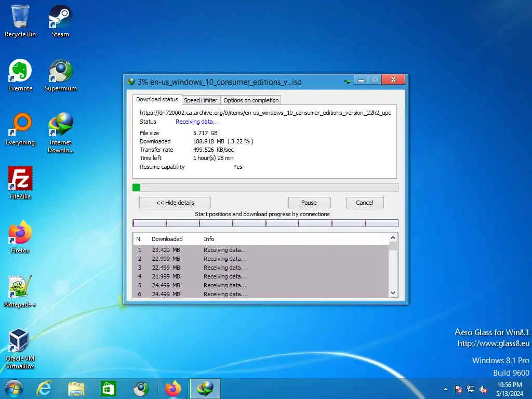Click the 188.918 MB downloaded value
532x399 pixels.
(223, 141)
